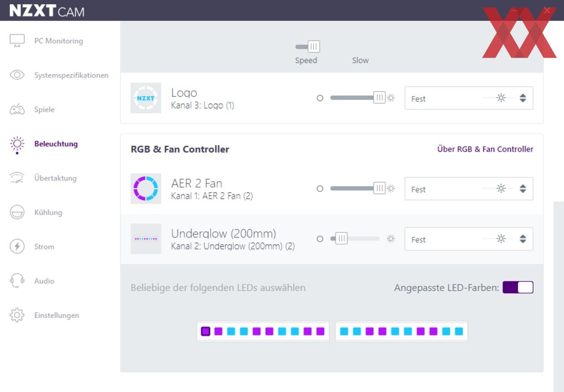Select last purple LED in left strip
Image resolution: width=564 pixels, height=392 pixels.
click(x=320, y=331)
